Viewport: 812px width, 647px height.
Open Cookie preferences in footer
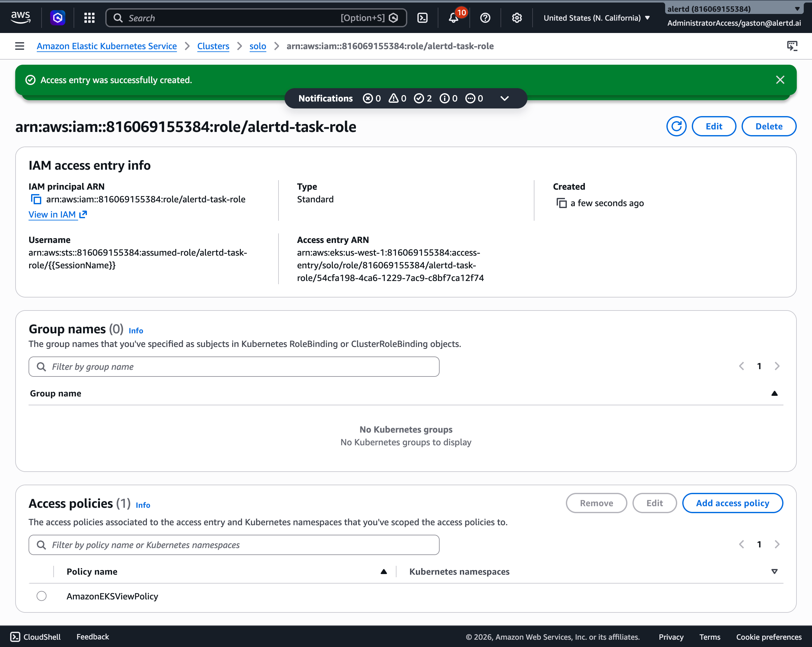pos(769,637)
